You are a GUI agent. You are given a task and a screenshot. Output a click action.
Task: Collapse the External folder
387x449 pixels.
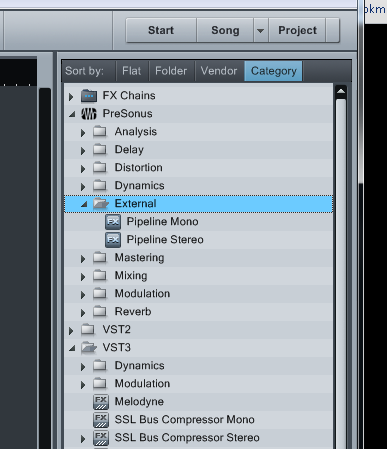coord(84,204)
